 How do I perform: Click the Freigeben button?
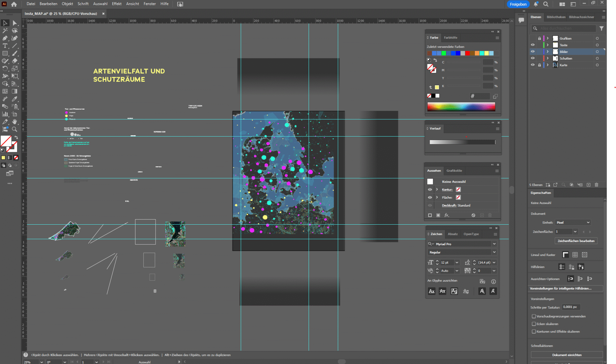click(518, 4)
